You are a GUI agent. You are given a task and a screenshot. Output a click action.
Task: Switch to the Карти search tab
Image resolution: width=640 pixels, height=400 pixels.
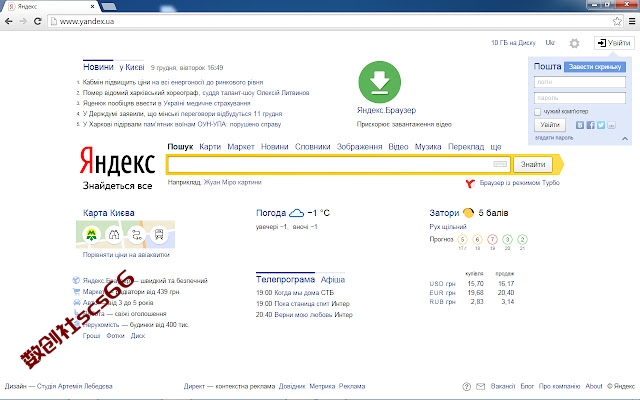point(210,147)
